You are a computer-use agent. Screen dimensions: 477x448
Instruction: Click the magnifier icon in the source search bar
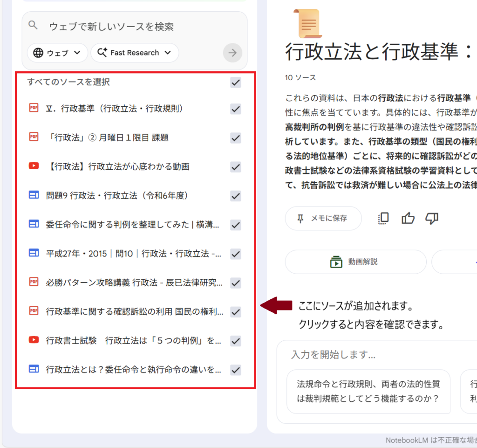(33, 26)
